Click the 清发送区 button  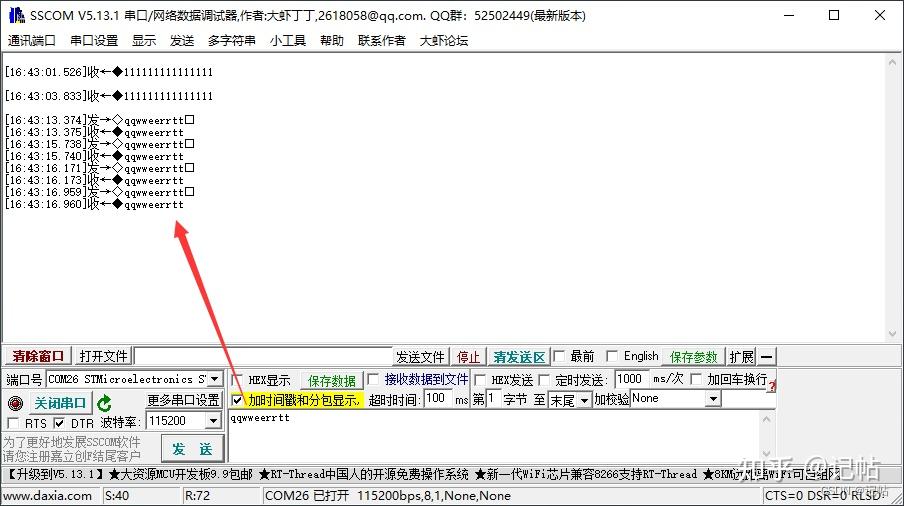pos(519,357)
